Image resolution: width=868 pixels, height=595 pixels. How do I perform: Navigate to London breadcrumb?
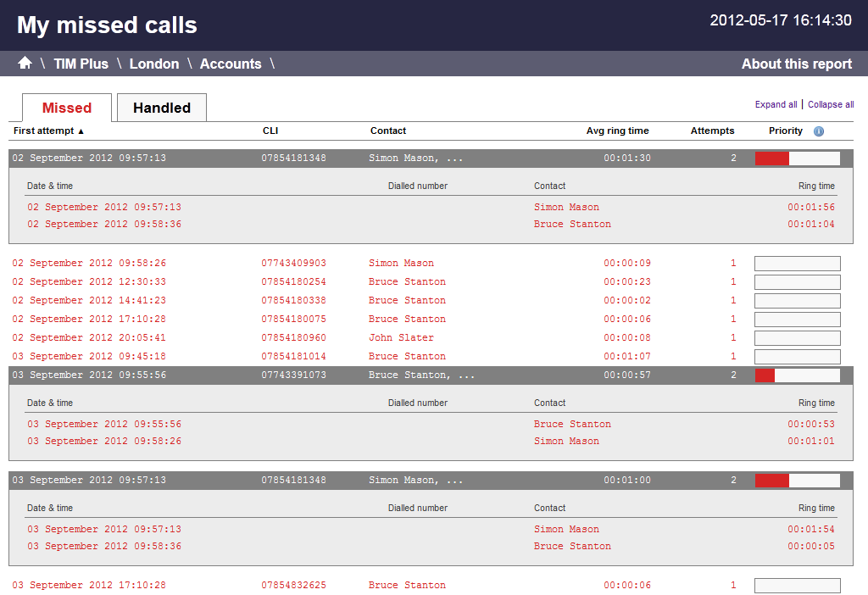(153, 64)
